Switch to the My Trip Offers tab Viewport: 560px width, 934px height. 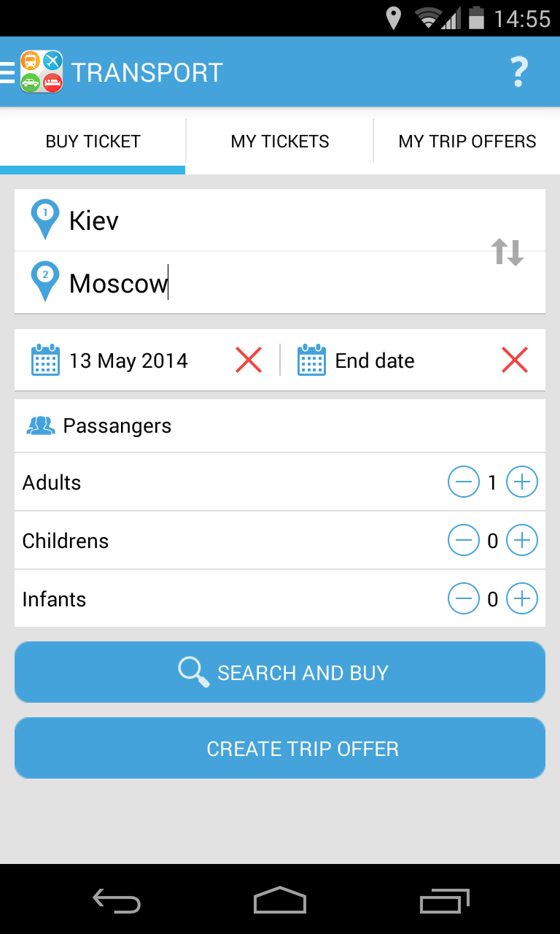[467, 142]
